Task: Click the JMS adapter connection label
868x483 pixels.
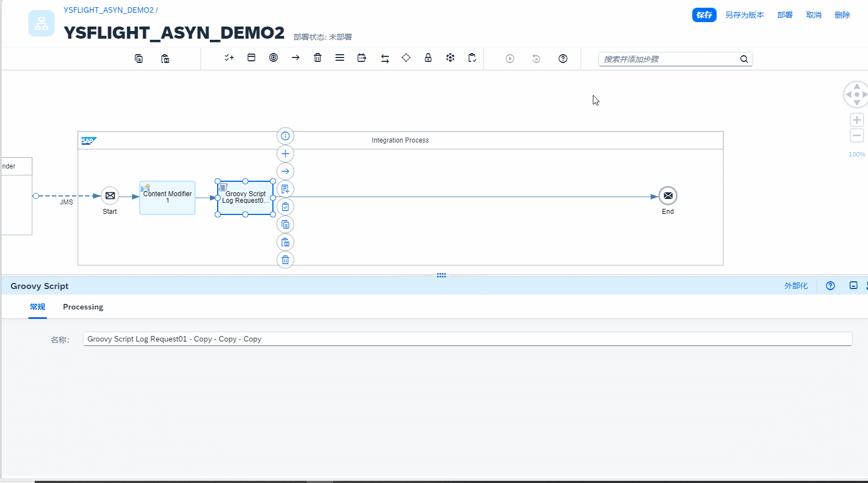Action: (x=66, y=202)
